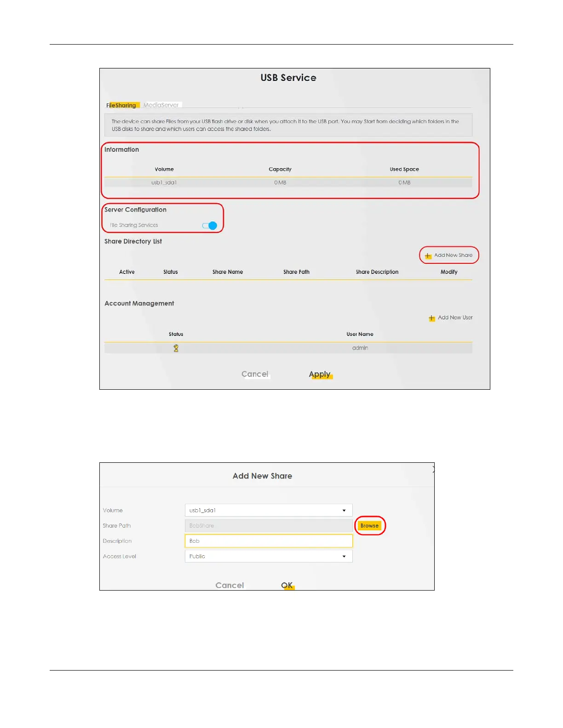Click the Used Space column header

tap(404, 169)
